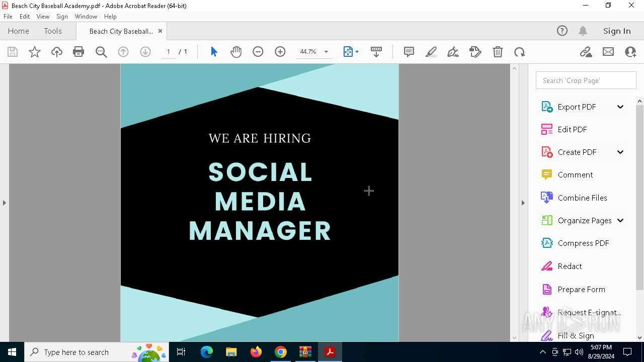Open the Organize Pages tool

(x=584, y=220)
